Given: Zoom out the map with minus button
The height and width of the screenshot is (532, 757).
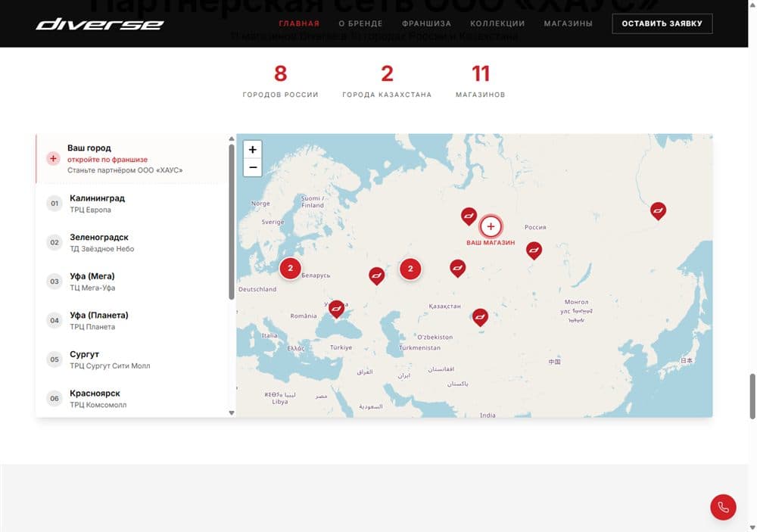Looking at the screenshot, I should point(253,167).
